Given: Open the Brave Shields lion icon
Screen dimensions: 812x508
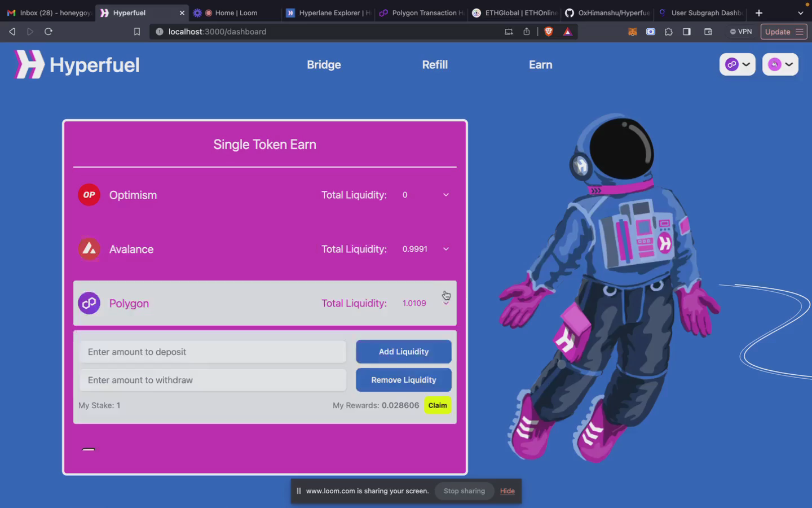Looking at the screenshot, I should pyautogui.click(x=549, y=32).
